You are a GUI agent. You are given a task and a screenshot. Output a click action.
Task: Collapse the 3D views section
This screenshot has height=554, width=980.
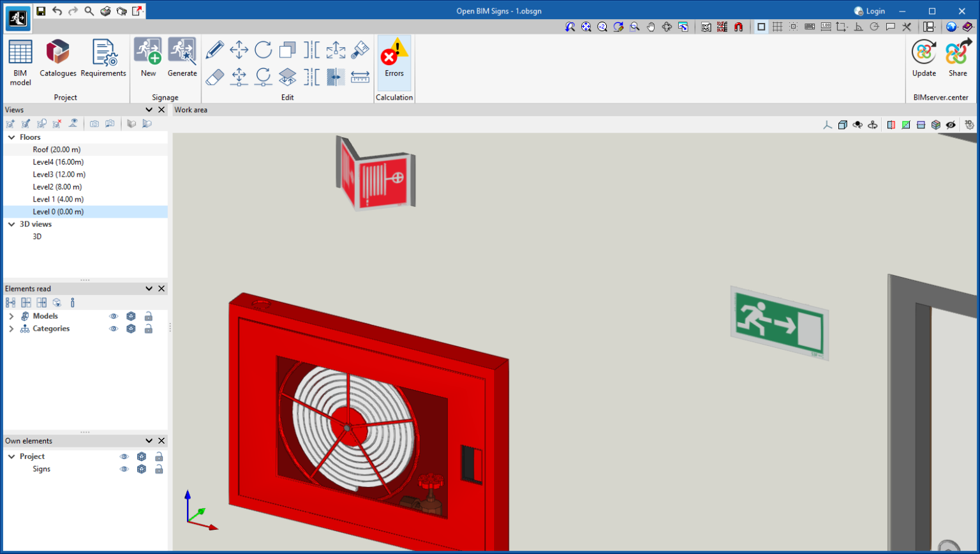[x=10, y=224]
